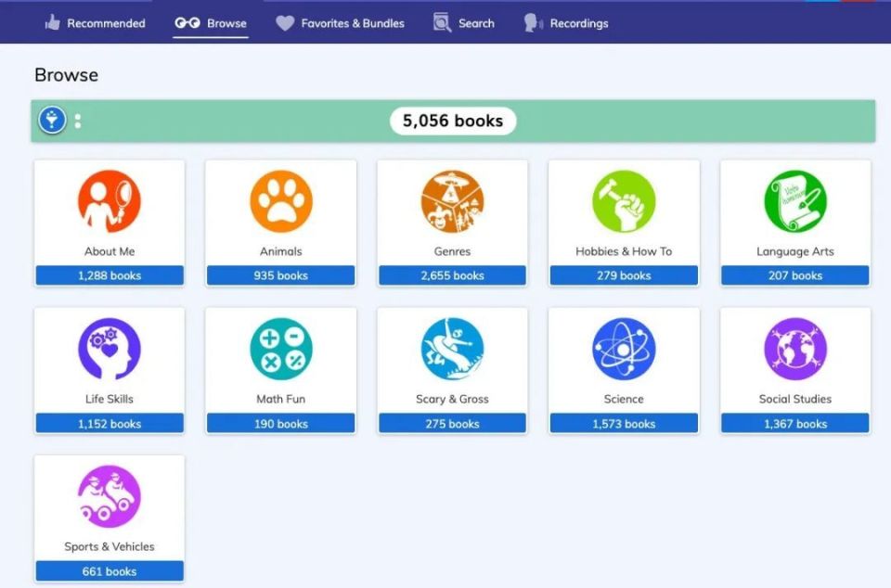The width and height of the screenshot is (891, 588).
Task: Click the 279 books bar
Action: tap(624, 275)
